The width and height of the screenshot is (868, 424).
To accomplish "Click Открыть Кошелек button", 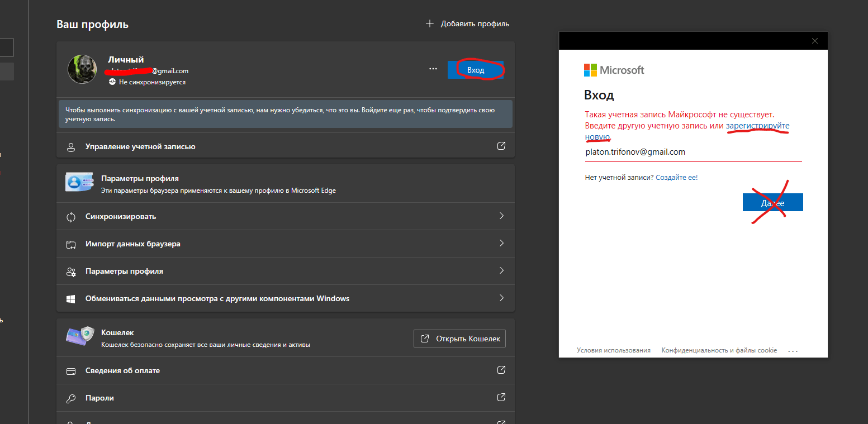I will pyautogui.click(x=460, y=339).
